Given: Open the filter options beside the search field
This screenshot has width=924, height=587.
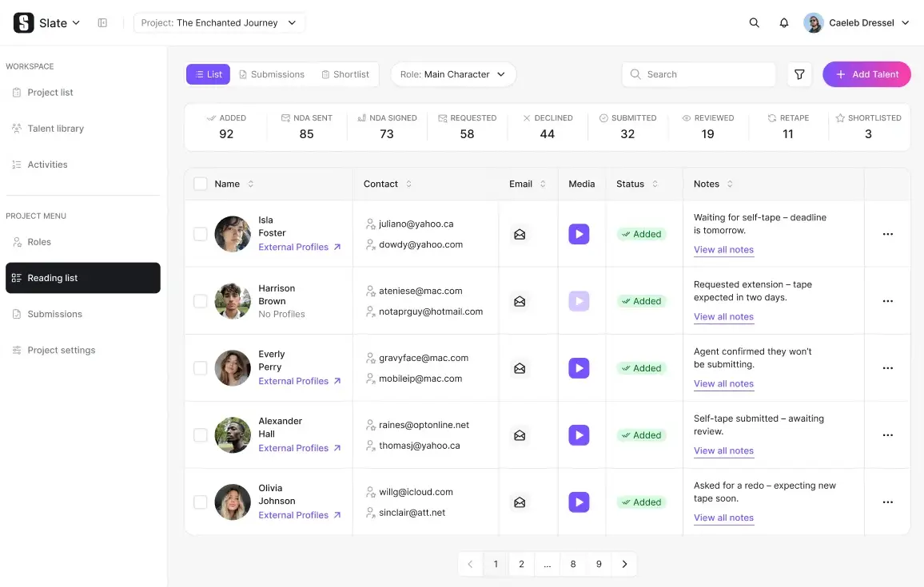Looking at the screenshot, I should point(799,73).
